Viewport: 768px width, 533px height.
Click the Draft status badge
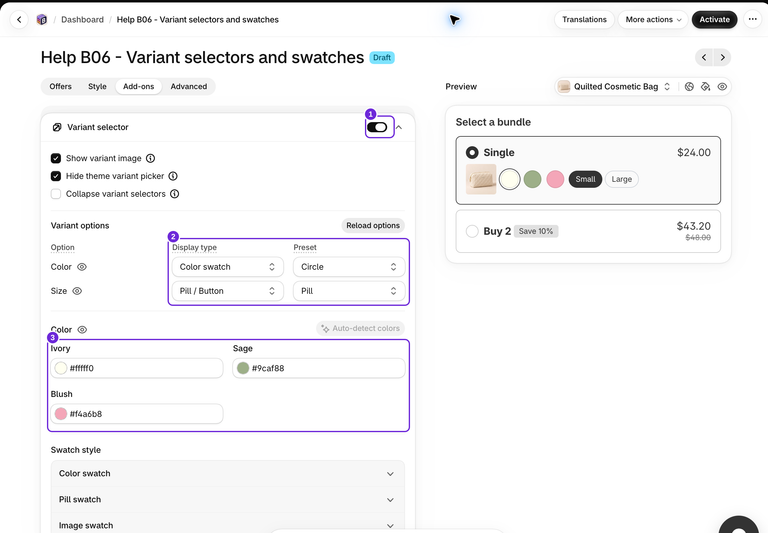(x=382, y=58)
